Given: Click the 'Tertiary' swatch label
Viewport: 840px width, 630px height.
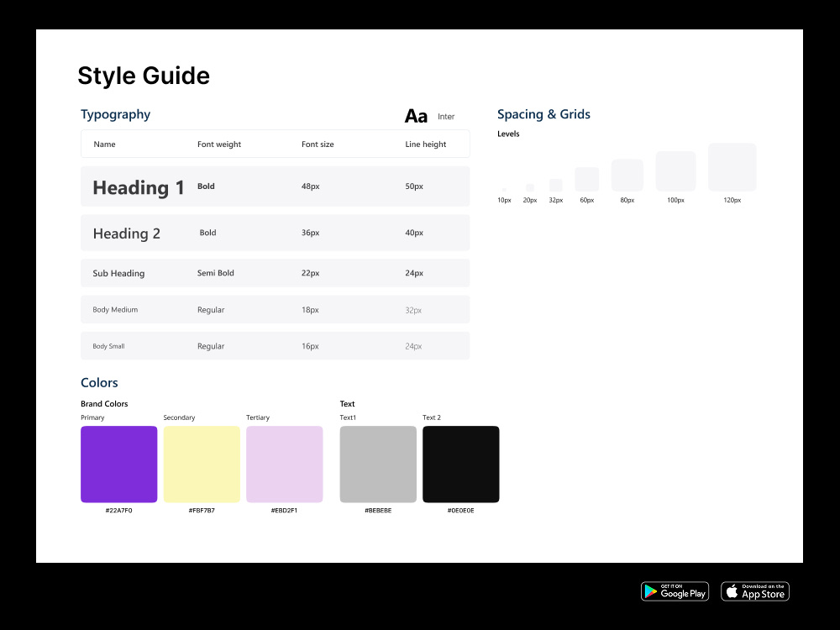Looking at the screenshot, I should click(x=258, y=417).
